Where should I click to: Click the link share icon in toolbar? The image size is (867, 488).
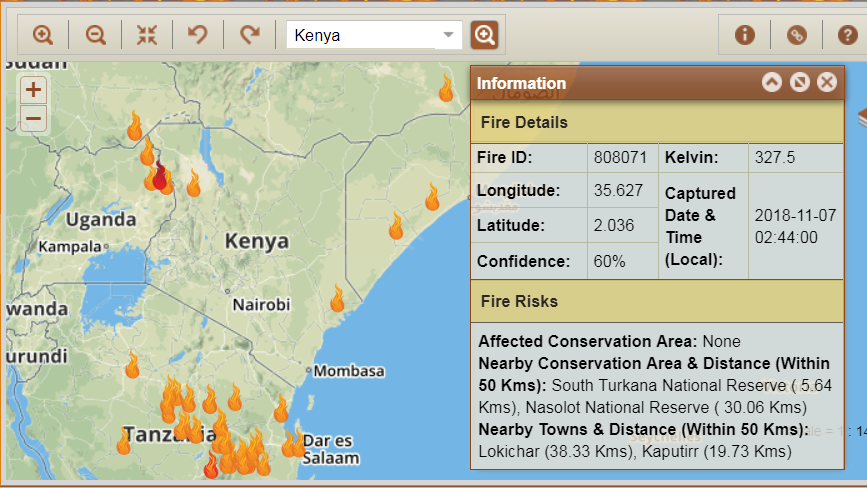tap(797, 35)
